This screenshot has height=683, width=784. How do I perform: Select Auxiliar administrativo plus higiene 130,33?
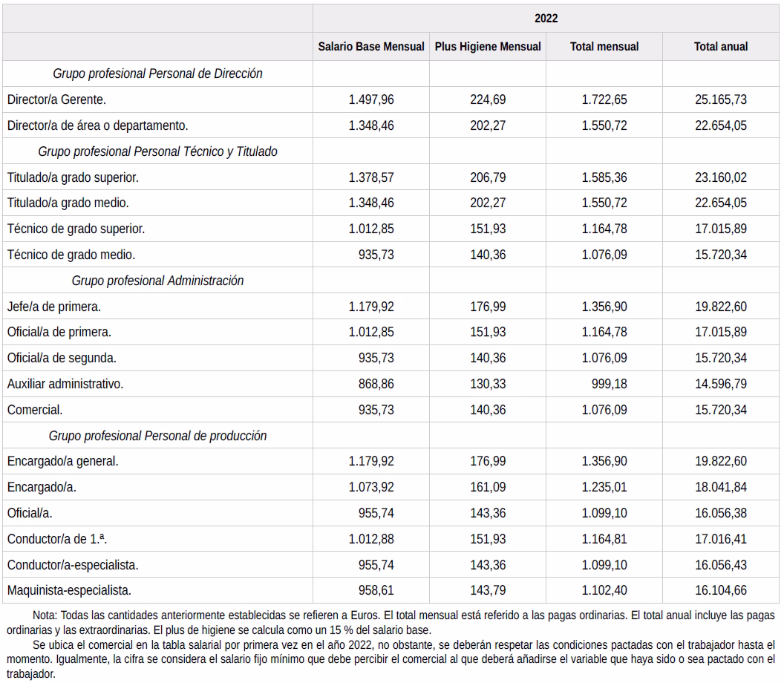(488, 384)
